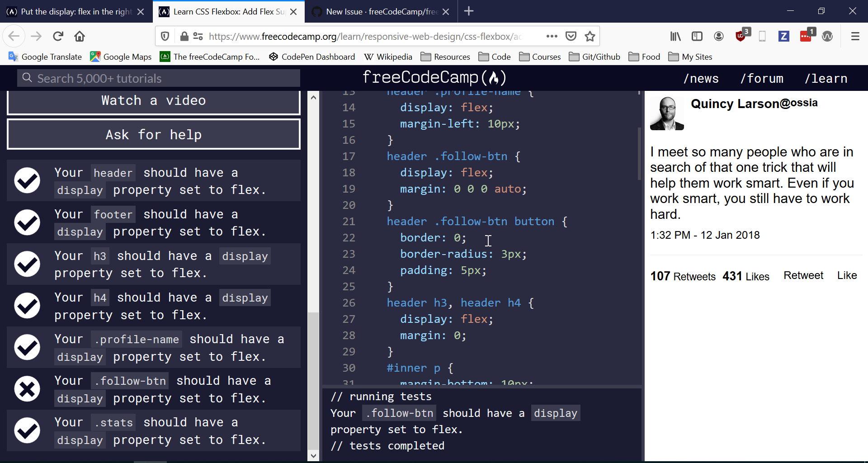Screen dimensions: 868x463
Task: Toggle the Firefox sidebar
Action: coord(697,36)
